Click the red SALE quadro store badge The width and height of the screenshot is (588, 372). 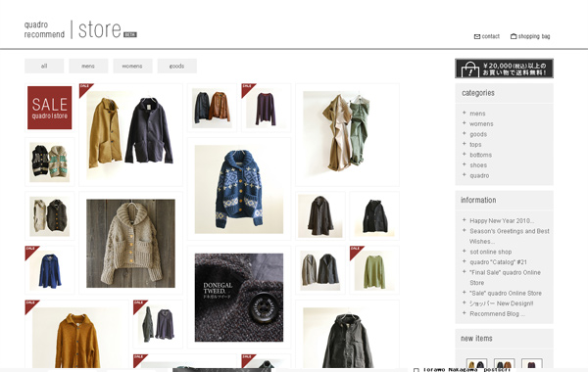(50, 108)
